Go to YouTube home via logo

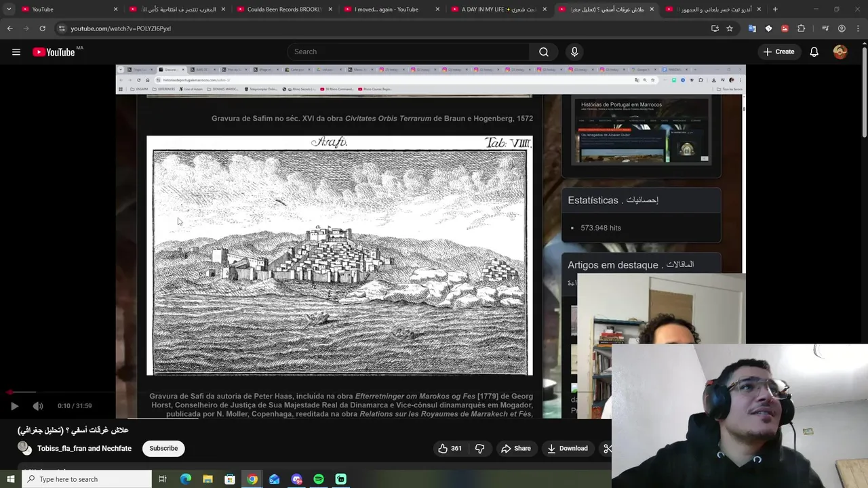tap(54, 52)
